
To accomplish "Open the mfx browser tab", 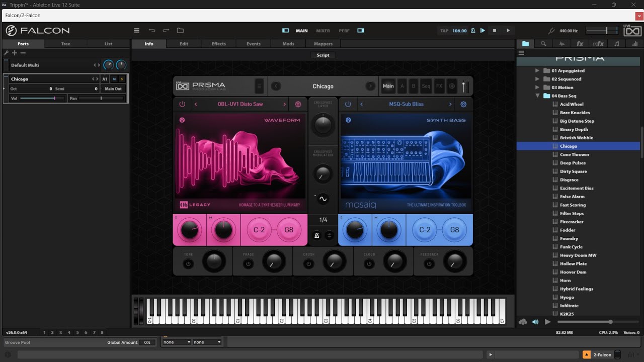I will point(598,44).
